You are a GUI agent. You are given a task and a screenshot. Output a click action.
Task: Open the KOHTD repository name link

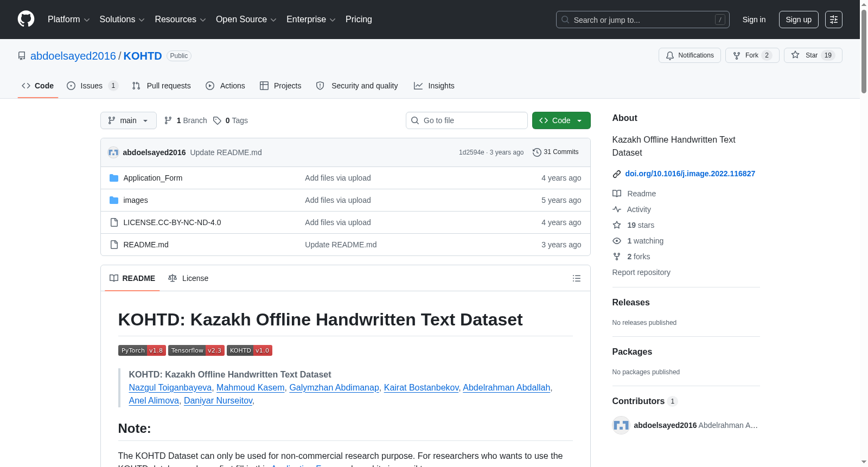click(143, 56)
